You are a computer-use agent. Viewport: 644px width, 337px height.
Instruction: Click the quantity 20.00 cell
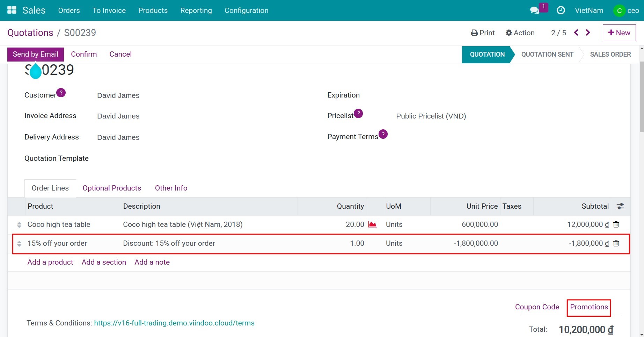[355, 224]
